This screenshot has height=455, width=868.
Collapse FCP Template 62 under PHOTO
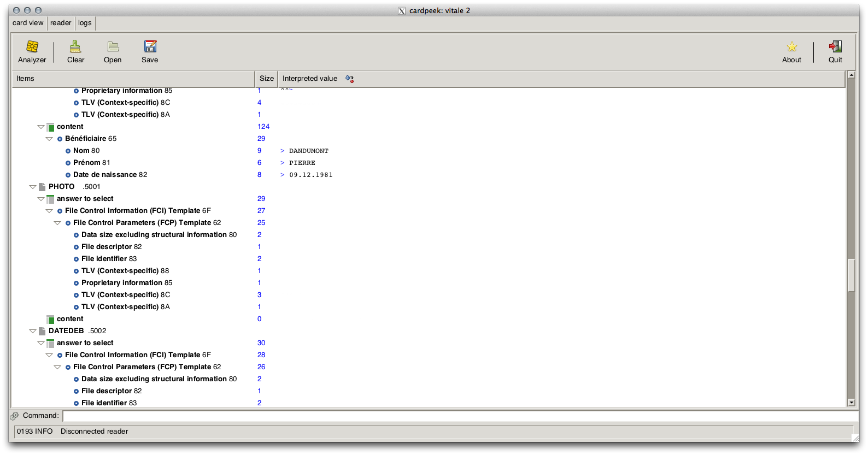(57, 223)
